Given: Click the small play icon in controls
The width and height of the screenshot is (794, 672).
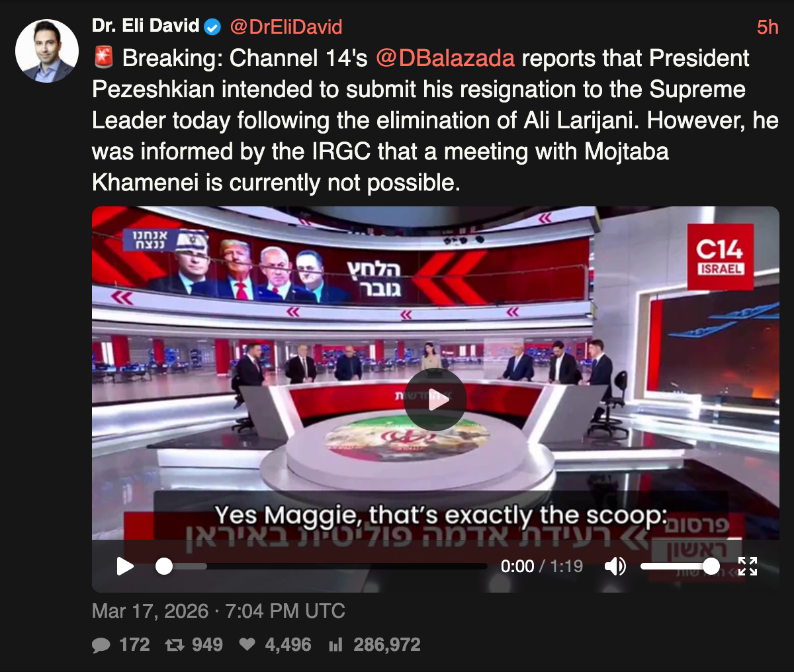Looking at the screenshot, I should tap(125, 566).
